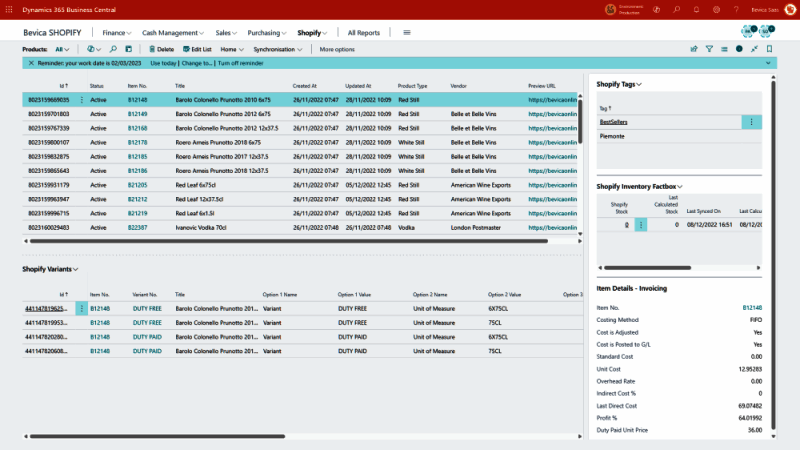The image size is (800, 450).
Task: Toggle the FactBox information pane icon
Action: (739, 49)
